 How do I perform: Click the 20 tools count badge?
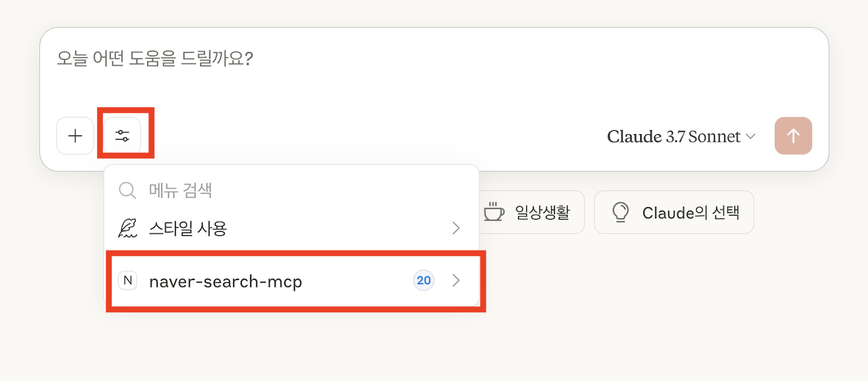point(424,281)
